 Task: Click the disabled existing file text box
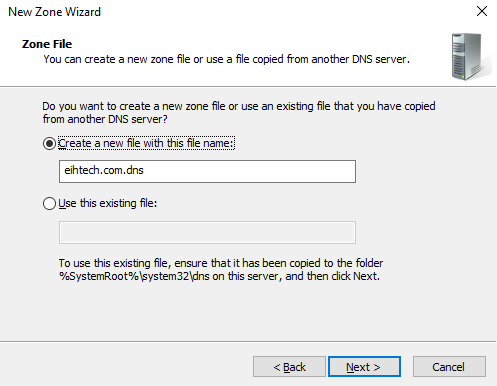pyautogui.click(x=207, y=232)
